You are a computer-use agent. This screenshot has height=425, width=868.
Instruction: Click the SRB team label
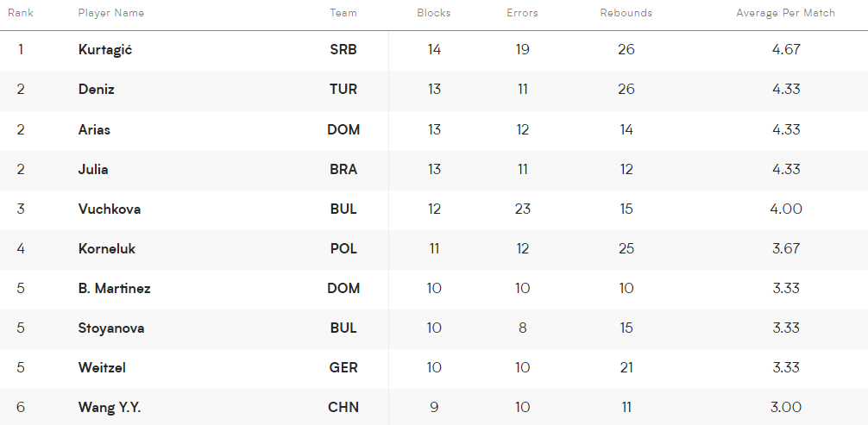click(343, 50)
